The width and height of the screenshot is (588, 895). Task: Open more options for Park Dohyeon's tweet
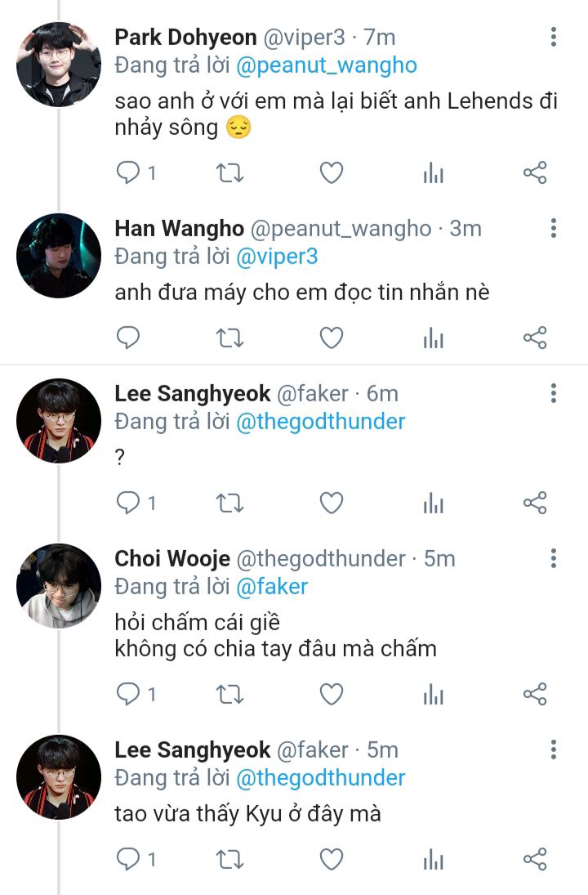[x=554, y=37]
